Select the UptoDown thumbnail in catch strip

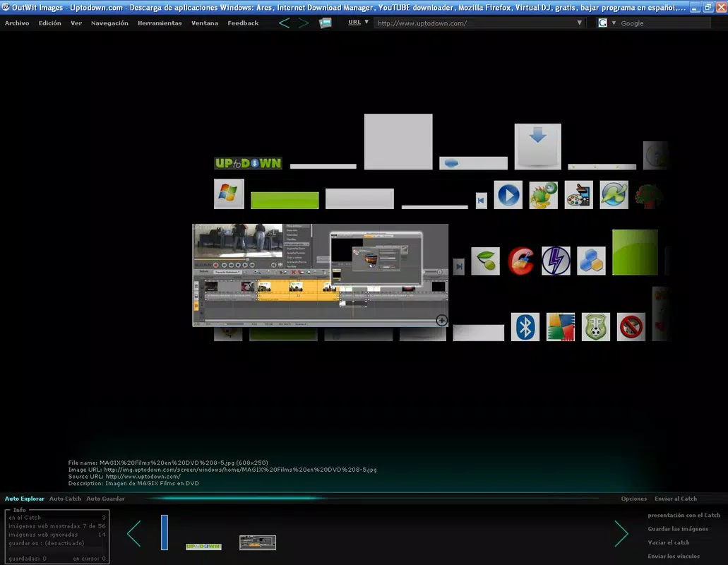pyautogui.click(x=203, y=547)
